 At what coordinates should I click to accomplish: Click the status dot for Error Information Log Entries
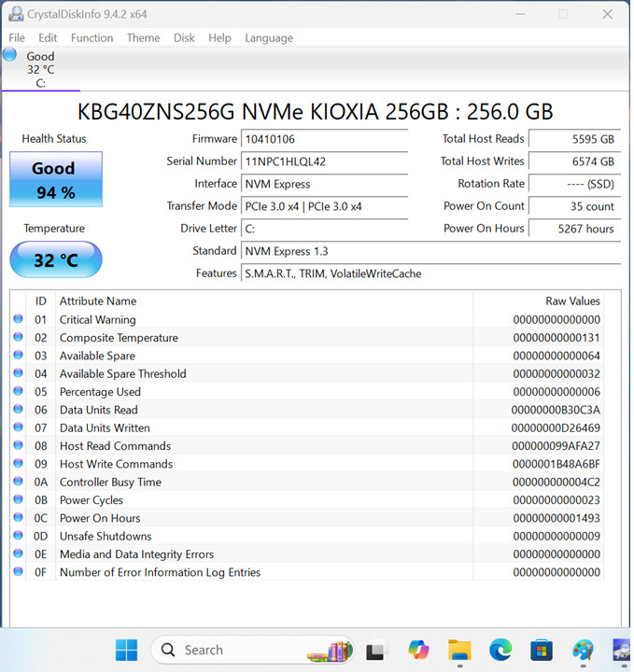coord(18,571)
